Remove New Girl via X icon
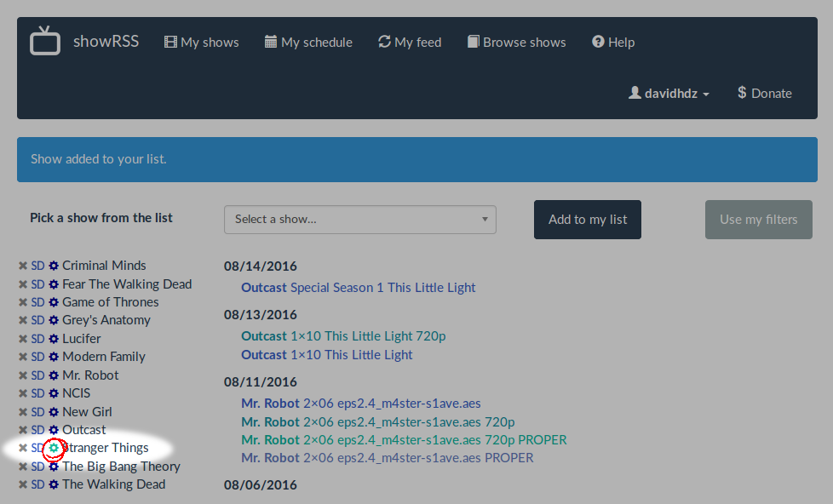Viewport: 833px width, 504px height. [23, 412]
